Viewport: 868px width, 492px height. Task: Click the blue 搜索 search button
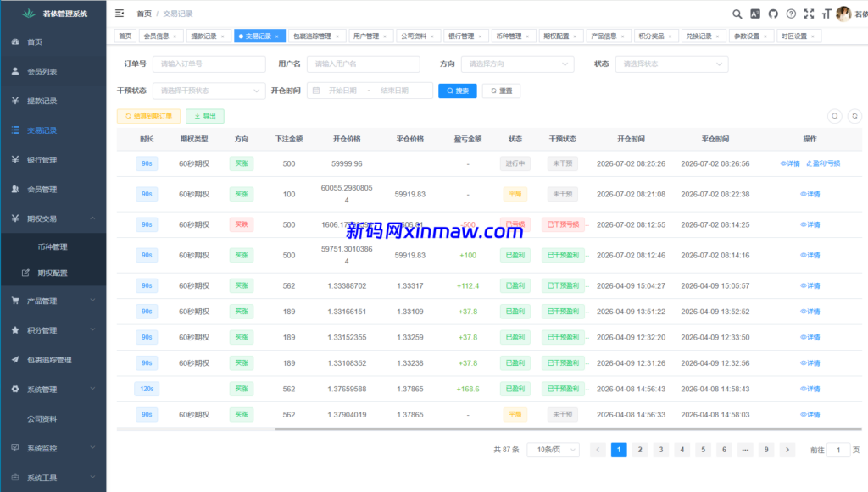tap(457, 91)
